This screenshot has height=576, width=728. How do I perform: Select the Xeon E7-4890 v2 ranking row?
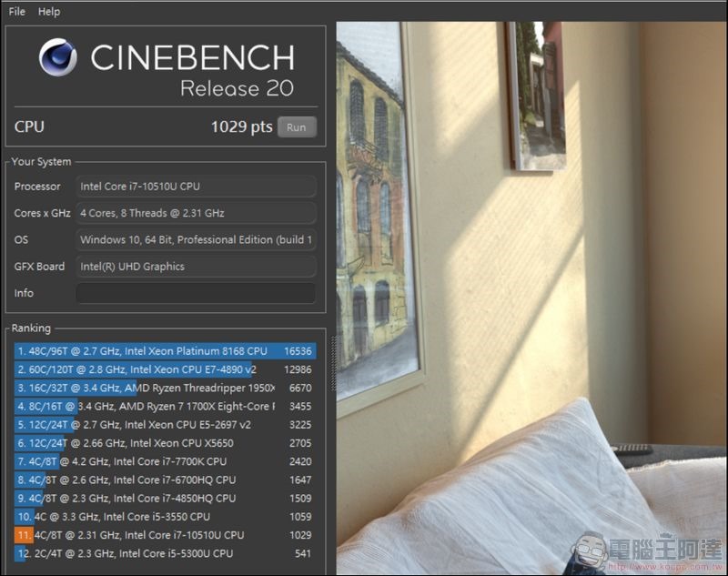[x=166, y=369]
